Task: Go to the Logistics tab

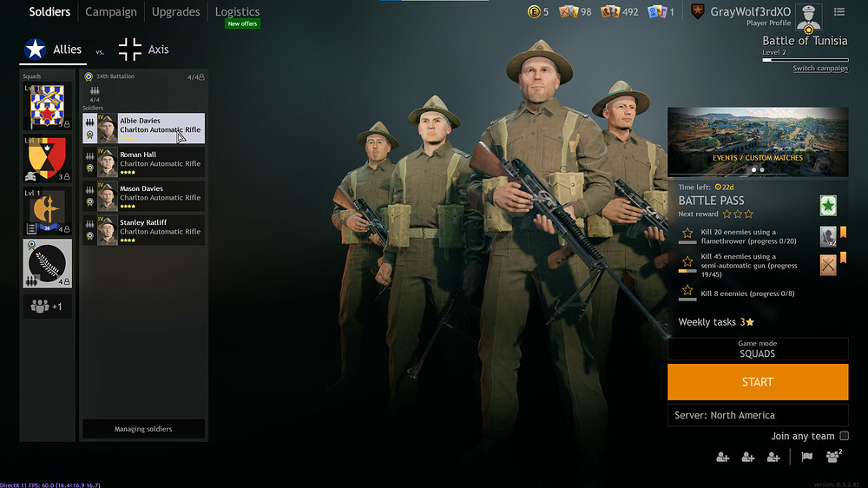Action: 237,11
